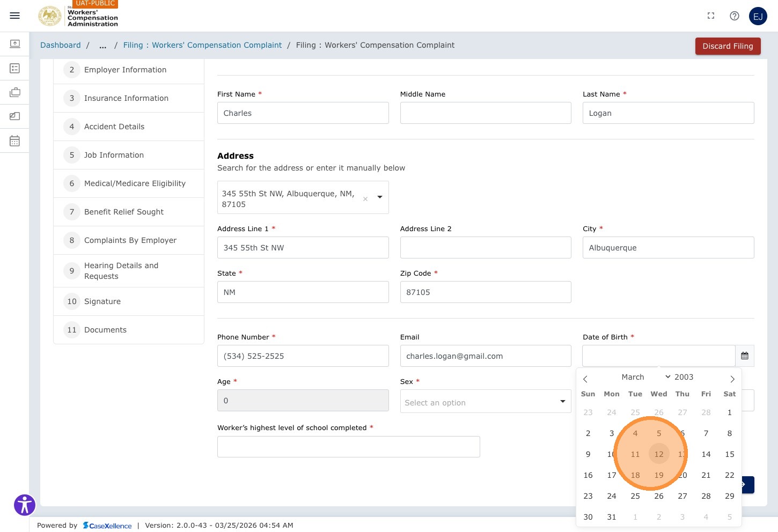
Task: Open the EJ user avatar menu
Action: 758,16
